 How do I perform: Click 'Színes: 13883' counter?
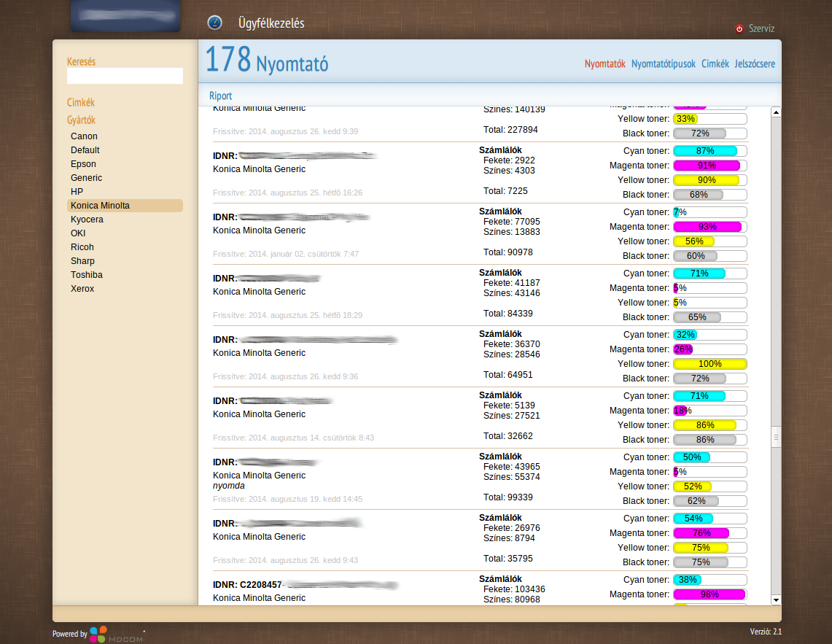[x=511, y=232]
